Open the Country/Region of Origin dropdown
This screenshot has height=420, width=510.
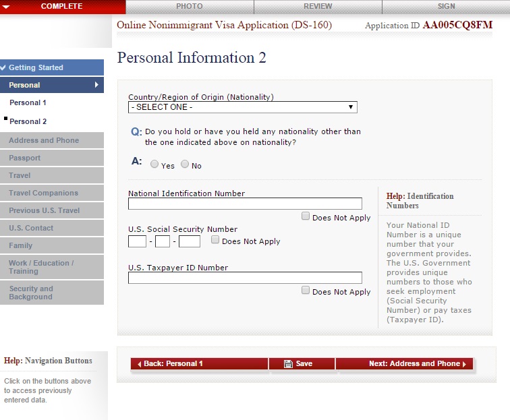(x=243, y=107)
